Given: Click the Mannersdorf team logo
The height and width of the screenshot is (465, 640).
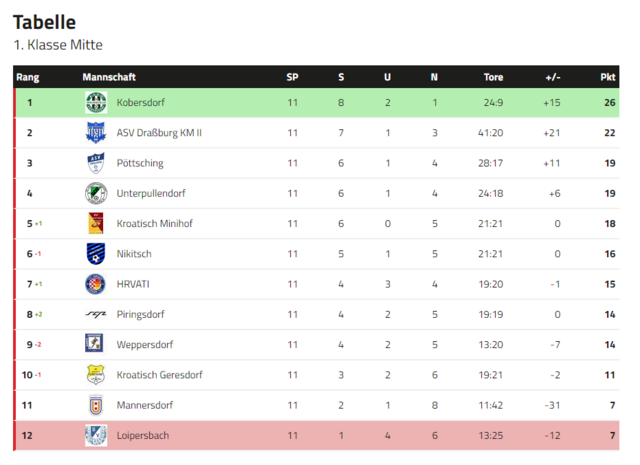Looking at the screenshot, I should coord(96,405).
